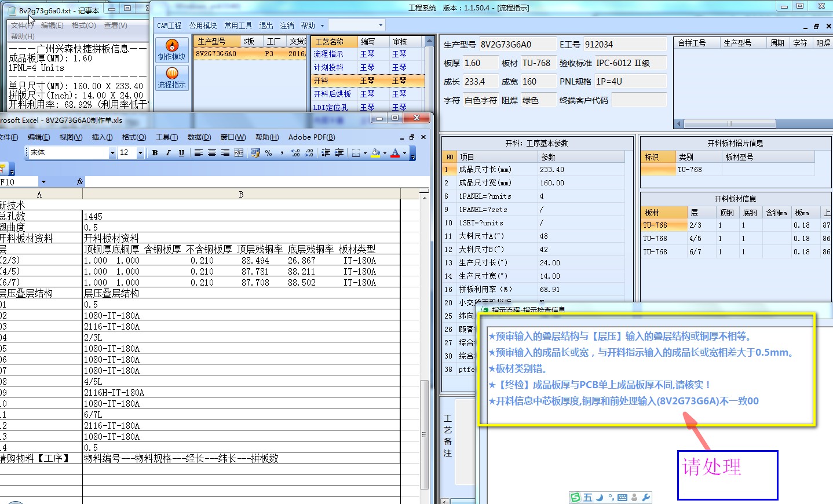Select the 成品尺寸长(mm) parameter value 233.40
Viewport: 833px width, 504px height.
click(581, 170)
